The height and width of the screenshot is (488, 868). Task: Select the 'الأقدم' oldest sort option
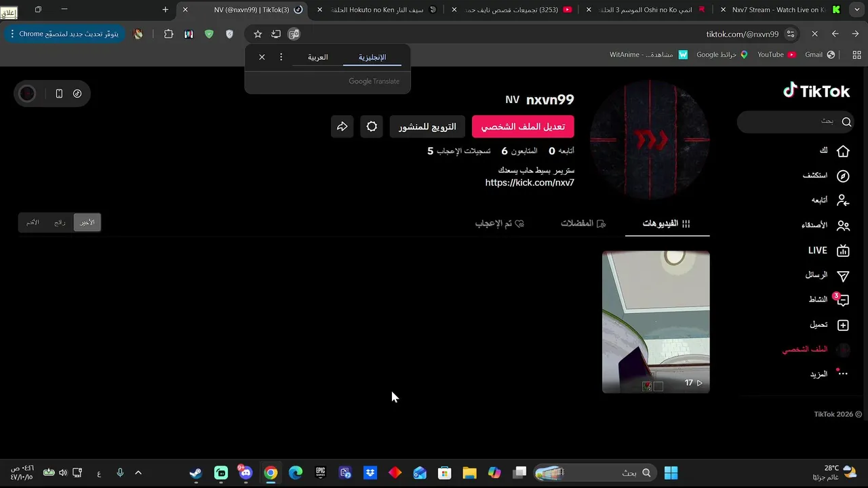(x=33, y=222)
